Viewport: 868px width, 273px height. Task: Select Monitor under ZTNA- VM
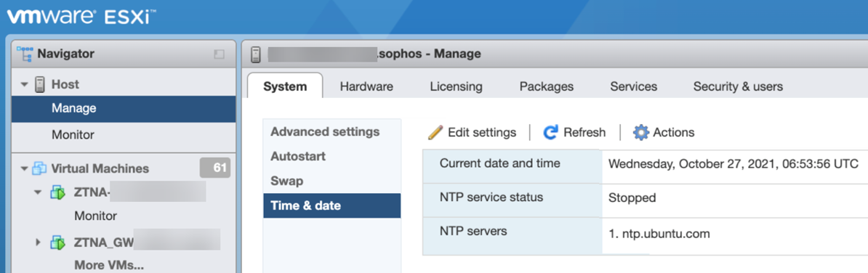pos(96,216)
